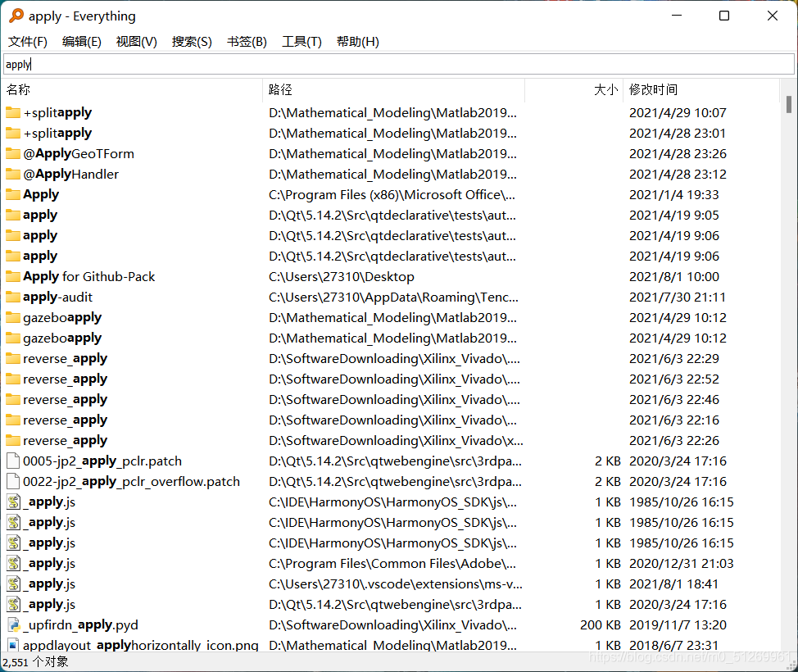798x672 pixels.
Task: Click folder icon of Apply in Microsoft Office
Action: 13,194
